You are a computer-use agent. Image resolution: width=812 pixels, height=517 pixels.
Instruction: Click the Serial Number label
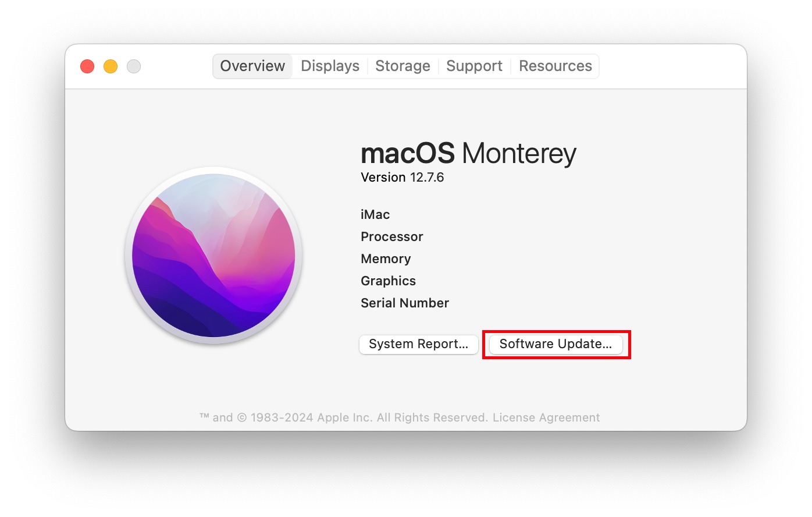click(x=404, y=303)
